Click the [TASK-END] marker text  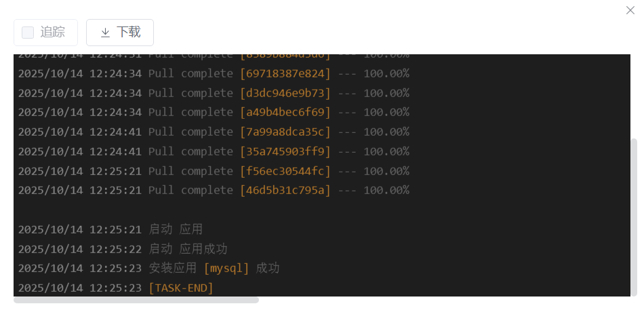point(181,288)
